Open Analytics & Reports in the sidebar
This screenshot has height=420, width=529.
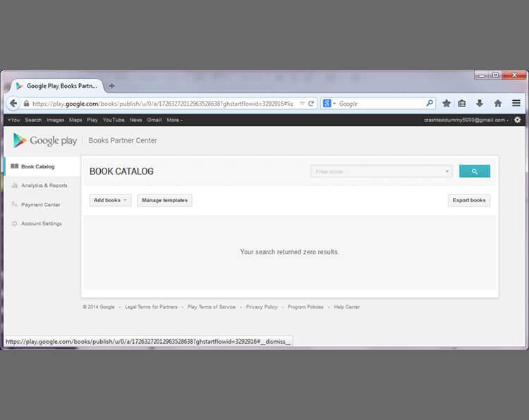(44, 185)
